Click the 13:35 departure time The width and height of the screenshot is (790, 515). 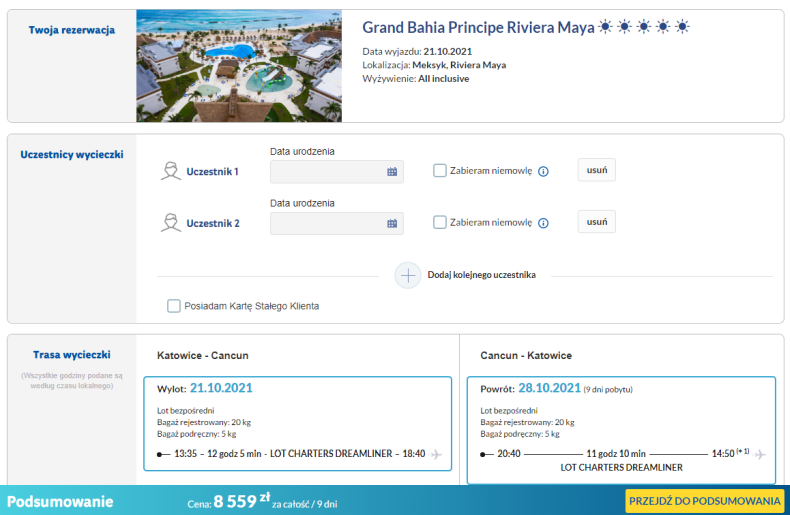[x=185, y=454]
